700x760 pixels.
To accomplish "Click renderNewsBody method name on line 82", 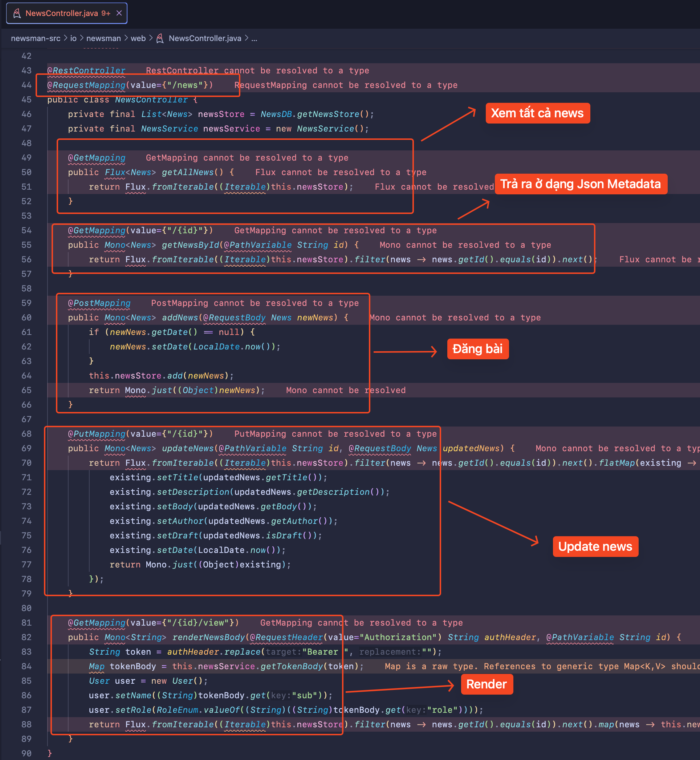I will click(209, 637).
